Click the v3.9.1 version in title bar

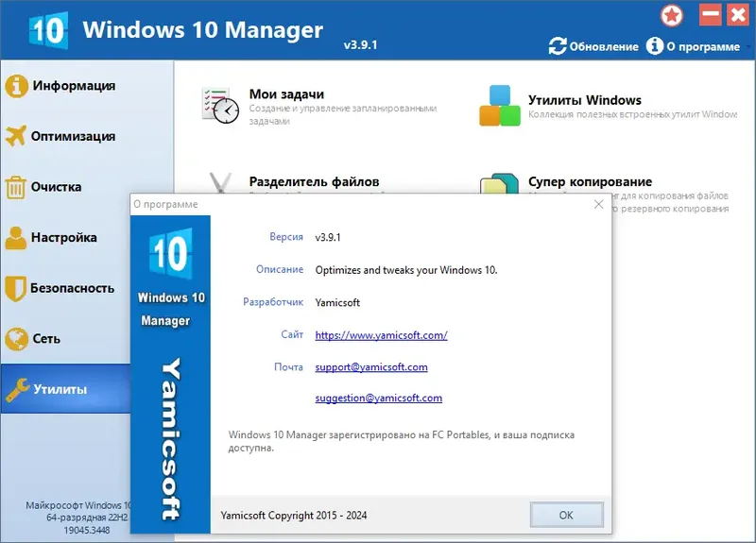click(x=360, y=45)
